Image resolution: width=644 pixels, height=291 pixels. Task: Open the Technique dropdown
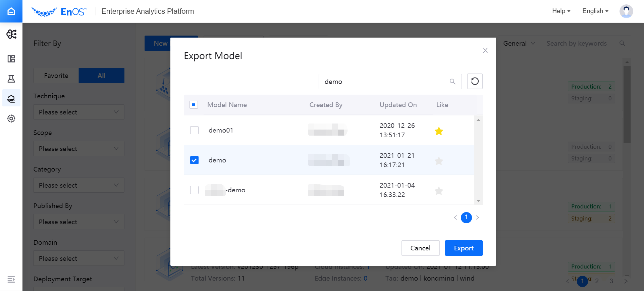click(79, 112)
